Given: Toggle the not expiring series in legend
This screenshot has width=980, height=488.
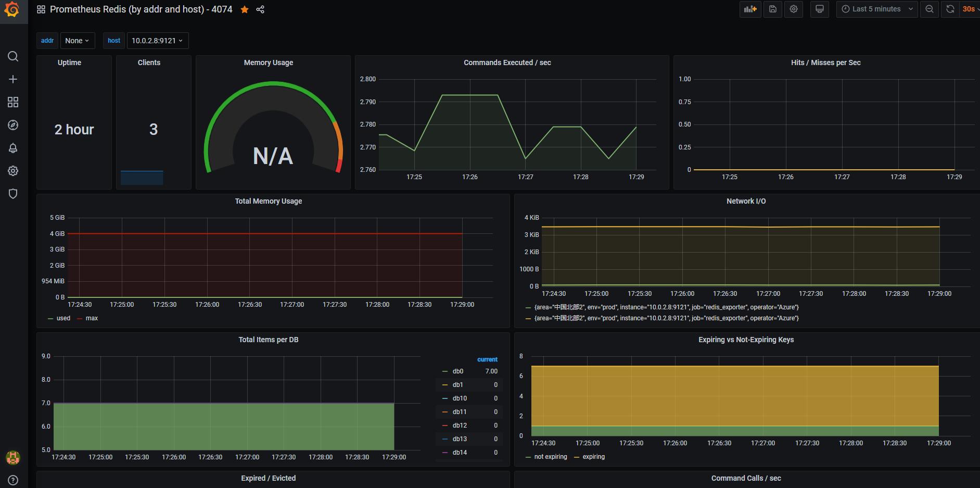Looking at the screenshot, I should 551,457.
